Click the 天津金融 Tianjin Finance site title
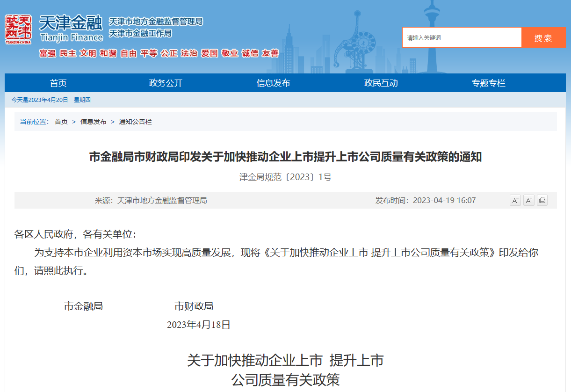This screenshot has height=392, width=571. [x=71, y=29]
